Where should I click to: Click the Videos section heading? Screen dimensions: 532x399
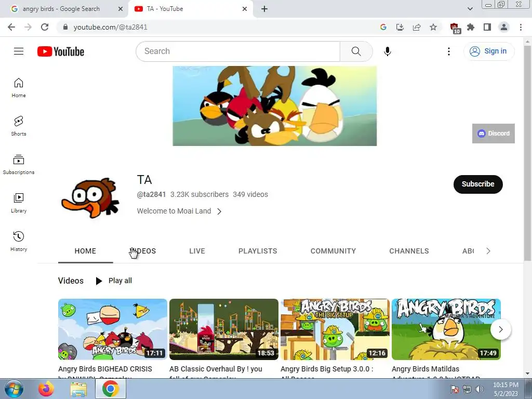tap(71, 281)
